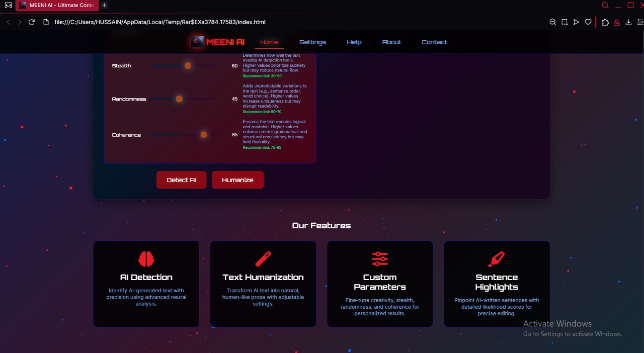The width and height of the screenshot is (644, 353).
Task: Click the Sentence Highlights marker icon
Action: (497, 259)
